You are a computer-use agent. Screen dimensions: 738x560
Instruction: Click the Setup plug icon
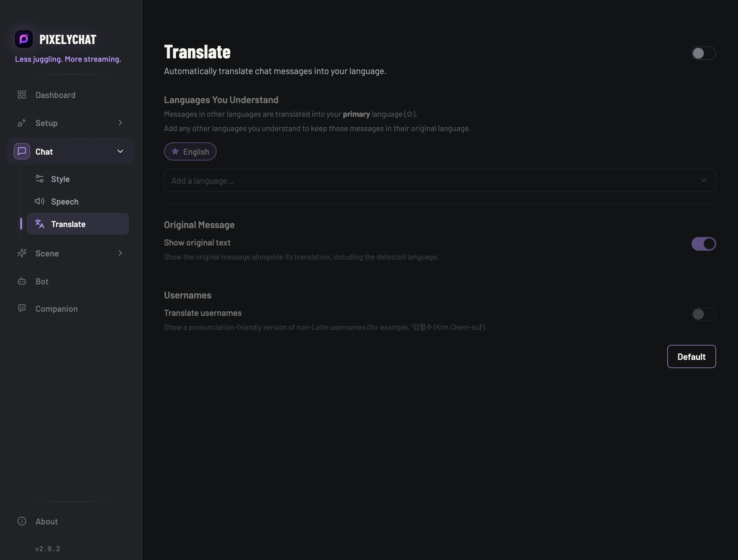tap(22, 123)
